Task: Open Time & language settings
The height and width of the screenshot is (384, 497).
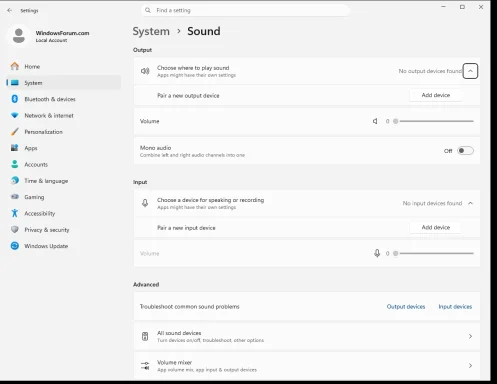Action: [x=63, y=180]
